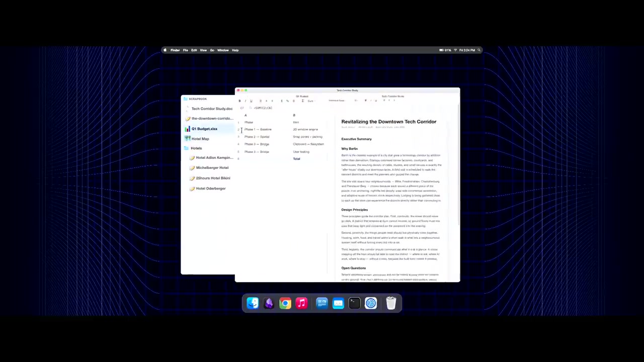Image resolution: width=644 pixels, height=362 pixels.
Task: Click the 'Design Principles' heading in the document
Action: click(354, 210)
